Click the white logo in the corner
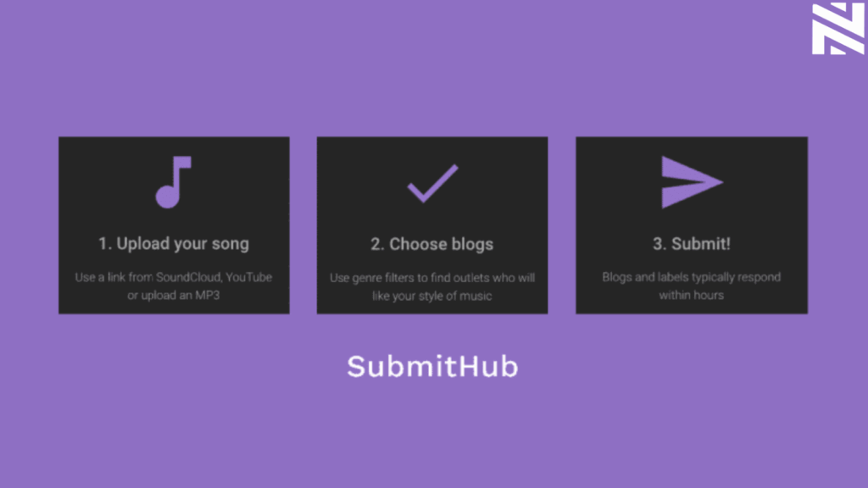868x488 pixels. tap(837, 30)
